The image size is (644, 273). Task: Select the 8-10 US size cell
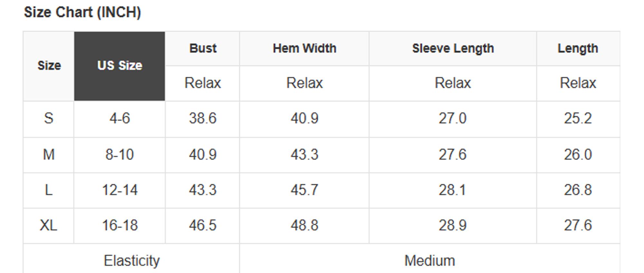(119, 154)
